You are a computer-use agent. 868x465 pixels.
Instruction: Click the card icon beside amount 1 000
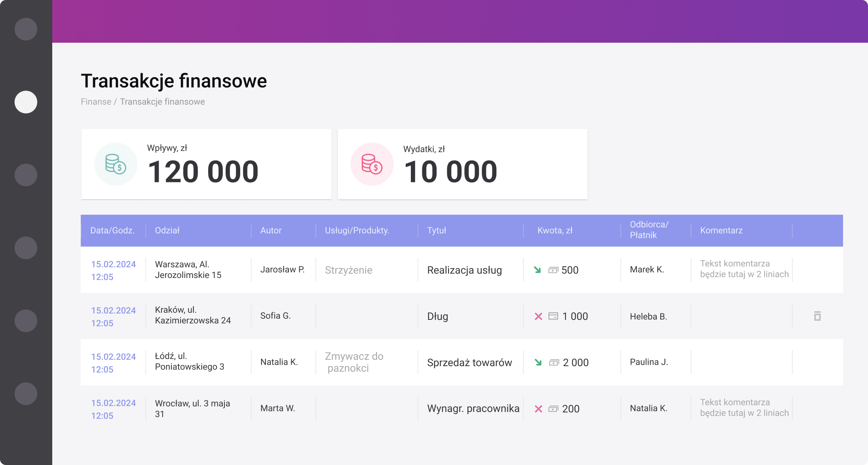click(x=553, y=316)
